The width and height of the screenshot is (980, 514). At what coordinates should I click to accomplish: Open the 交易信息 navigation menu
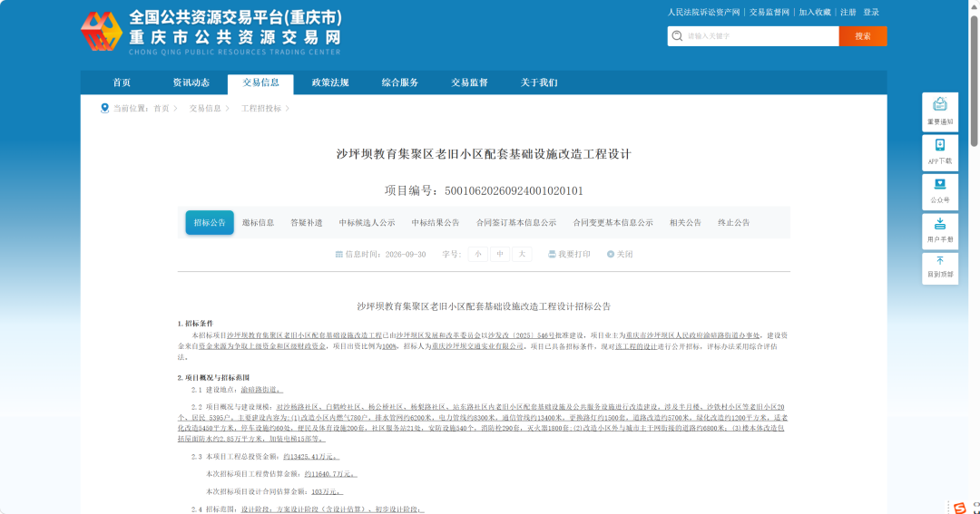point(261,82)
